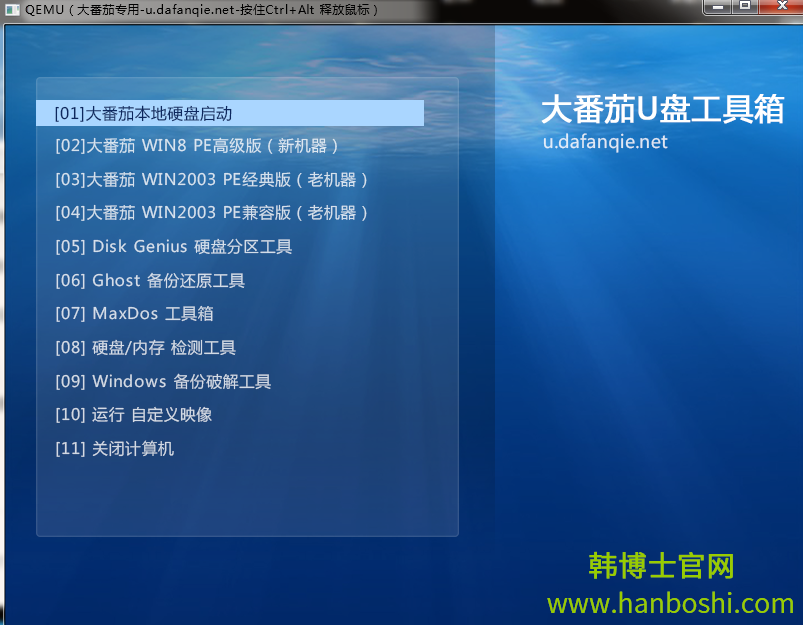Viewport: 803px width, 625px height.
Task: Click the 韩博士官网 watermark text
Action: pyautogui.click(x=661, y=566)
